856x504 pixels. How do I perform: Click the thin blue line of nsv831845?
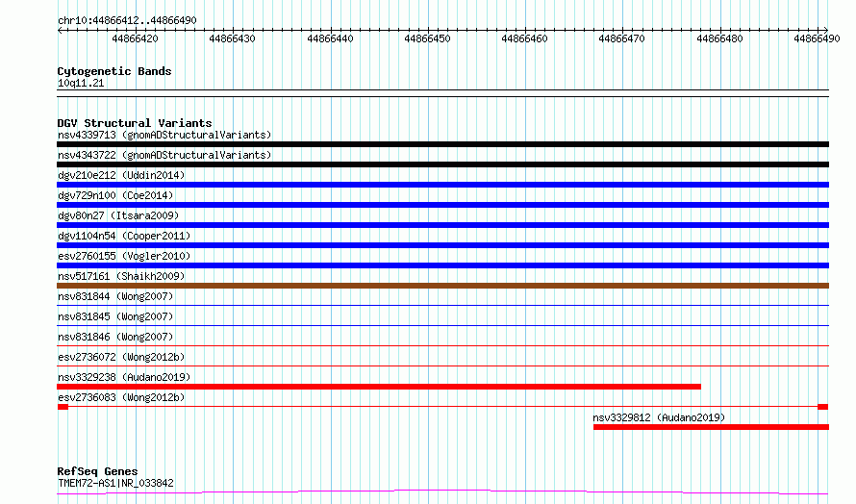[x=442, y=325]
